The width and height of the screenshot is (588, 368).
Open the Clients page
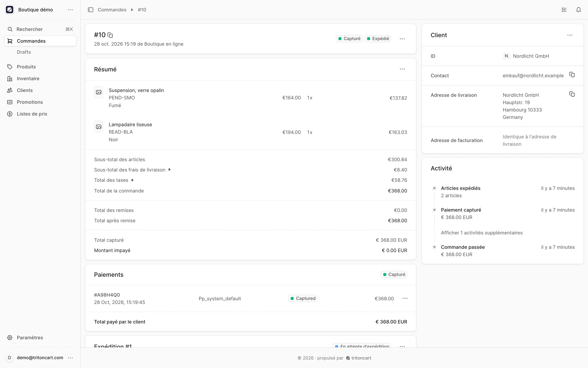pyautogui.click(x=40, y=90)
